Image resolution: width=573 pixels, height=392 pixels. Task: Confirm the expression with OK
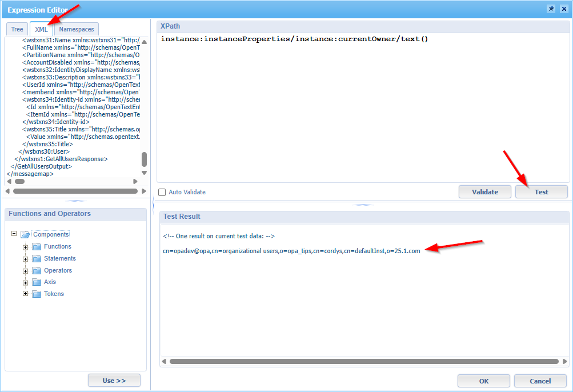pos(483,381)
